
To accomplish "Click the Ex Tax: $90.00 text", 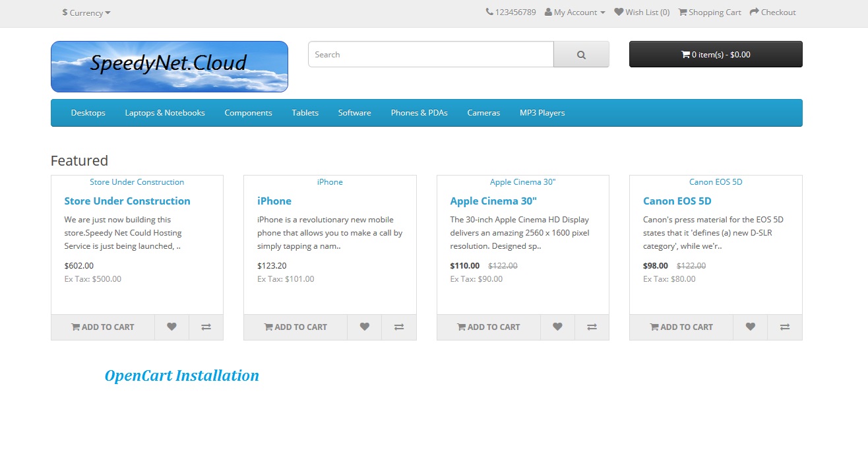I will pos(476,278).
